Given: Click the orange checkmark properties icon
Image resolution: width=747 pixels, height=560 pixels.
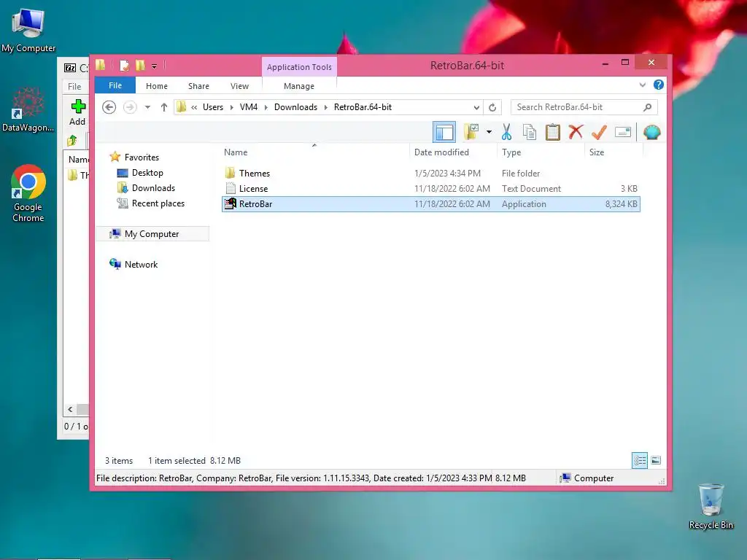Looking at the screenshot, I should point(599,132).
